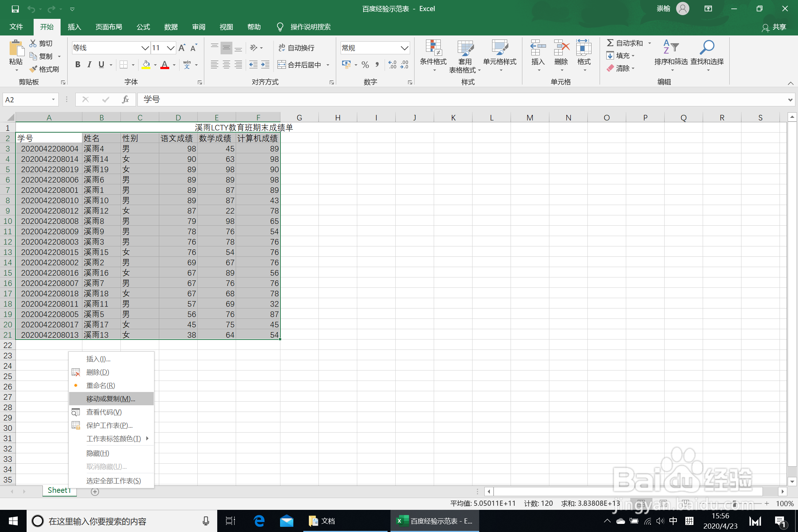The height and width of the screenshot is (532, 798).
Task: Open the Microsoft Edge taskbar icon
Action: [259, 521]
